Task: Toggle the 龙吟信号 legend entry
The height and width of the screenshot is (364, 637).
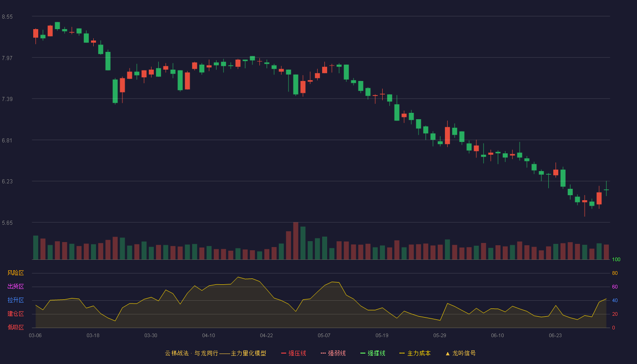Action: tap(460, 353)
